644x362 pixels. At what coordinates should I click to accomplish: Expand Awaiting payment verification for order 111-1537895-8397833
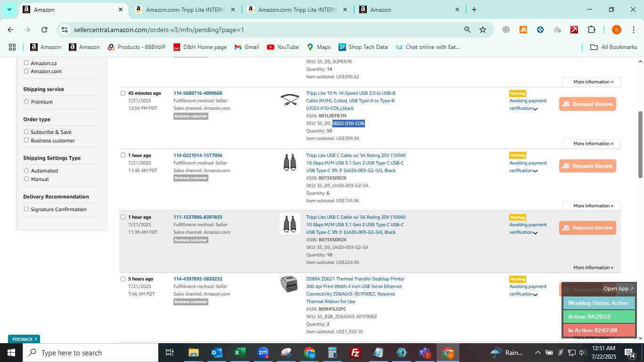point(535,232)
